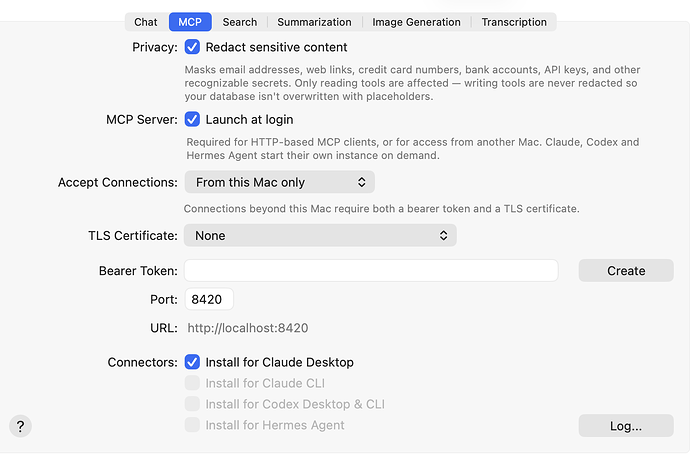The height and width of the screenshot is (456, 690).
Task: Open the Log... button
Action: (626, 426)
